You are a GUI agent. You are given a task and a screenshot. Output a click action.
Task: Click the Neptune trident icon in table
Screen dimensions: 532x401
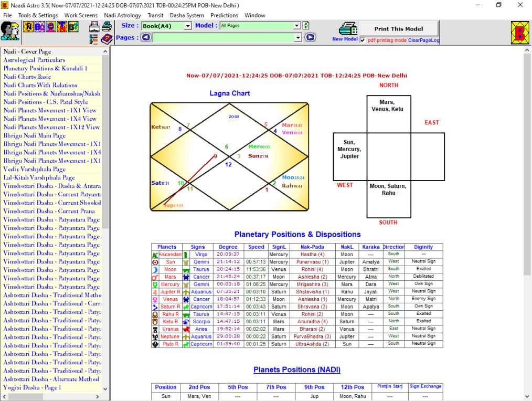[x=155, y=337]
